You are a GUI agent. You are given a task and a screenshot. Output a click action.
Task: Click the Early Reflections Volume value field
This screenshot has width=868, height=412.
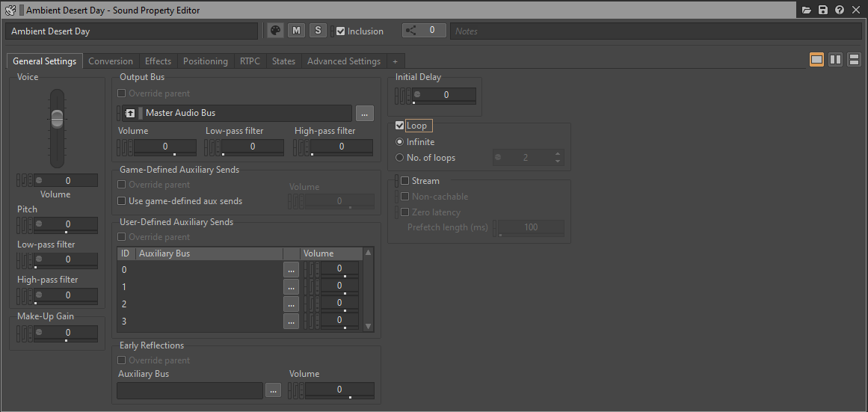click(x=339, y=390)
